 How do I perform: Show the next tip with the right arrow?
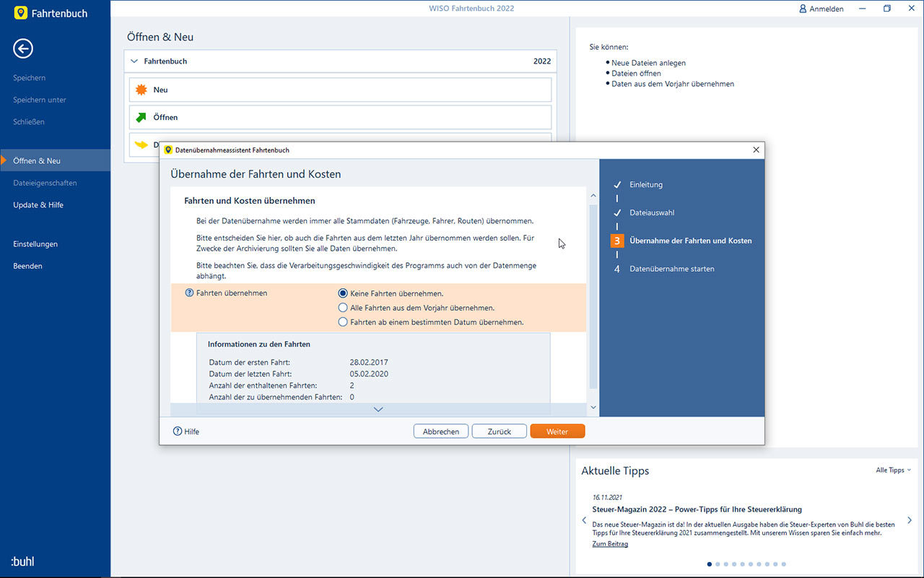(x=910, y=520)
